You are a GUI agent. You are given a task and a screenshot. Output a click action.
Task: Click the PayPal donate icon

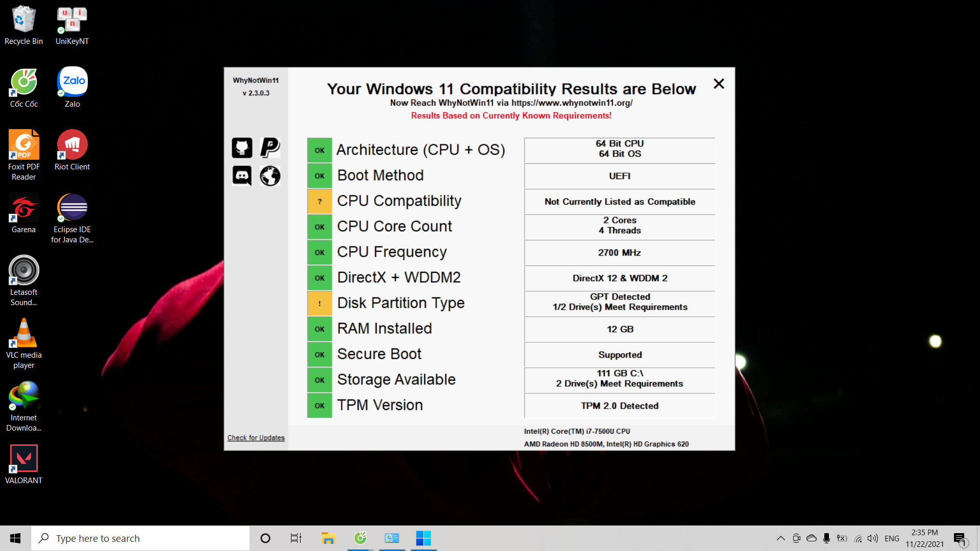[270, 148]
